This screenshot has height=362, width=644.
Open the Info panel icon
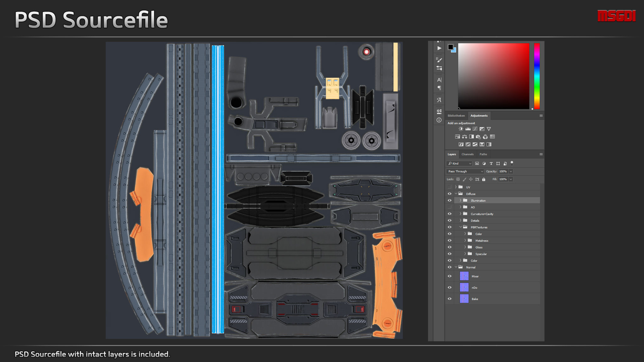[439, 120]
